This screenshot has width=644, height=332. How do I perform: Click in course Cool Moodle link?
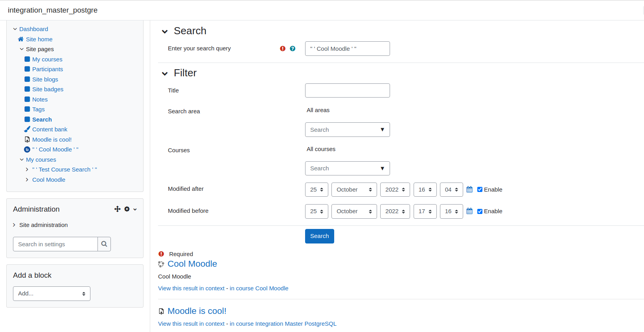click(259, 288)
